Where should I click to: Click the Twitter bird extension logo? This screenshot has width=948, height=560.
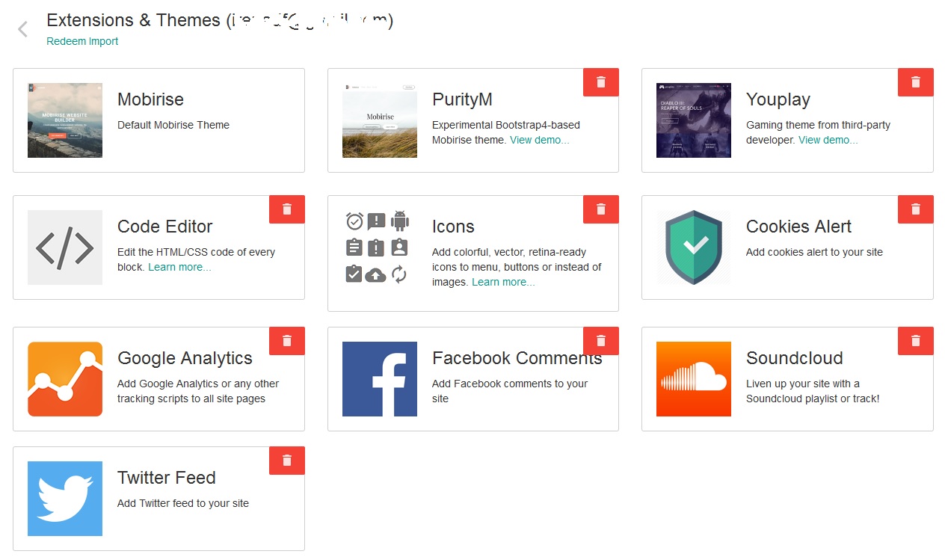tap(65, 499)
